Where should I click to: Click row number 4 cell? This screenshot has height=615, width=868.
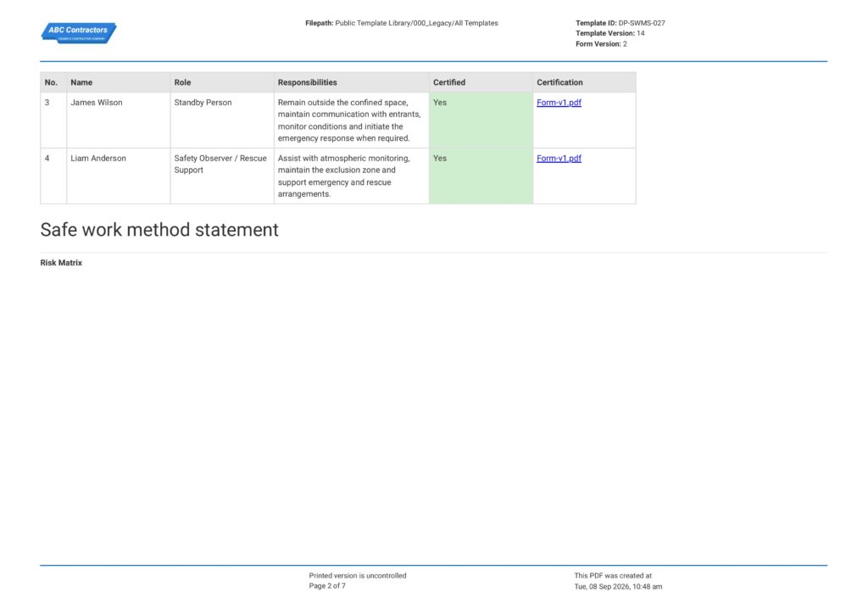[x=53, y=176]
